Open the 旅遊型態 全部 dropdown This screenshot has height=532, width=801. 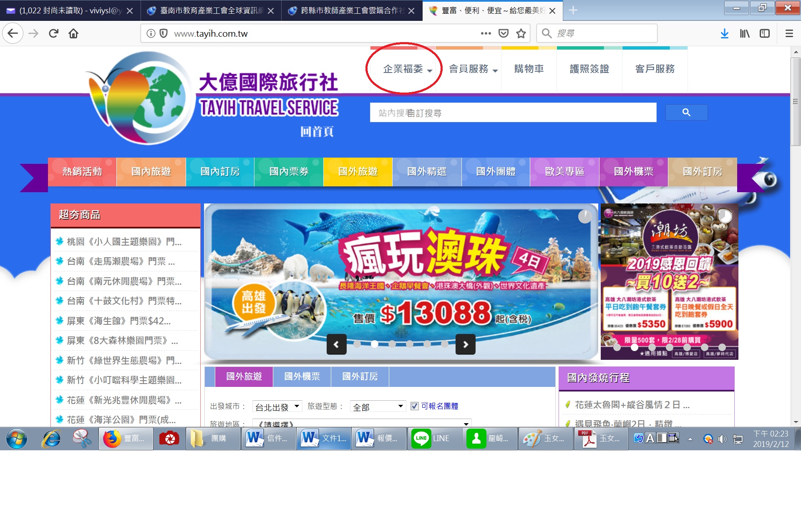click(378, 407)
